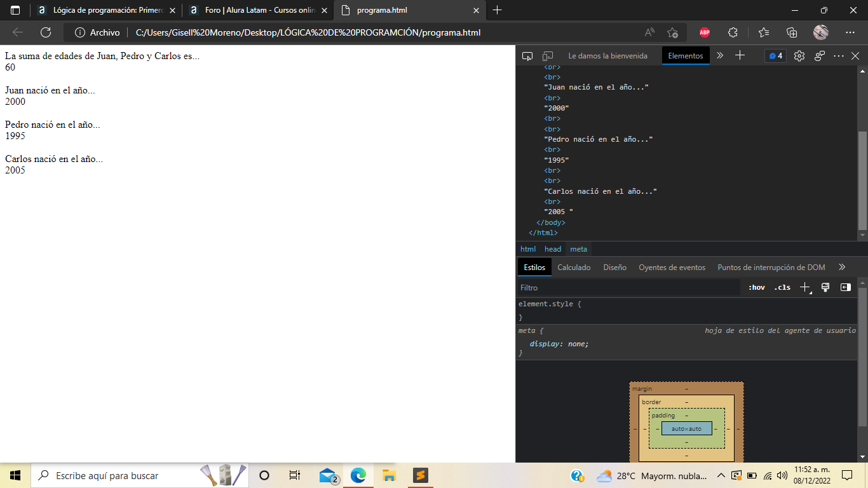Close the Foro Alura Latam tab

324,10
